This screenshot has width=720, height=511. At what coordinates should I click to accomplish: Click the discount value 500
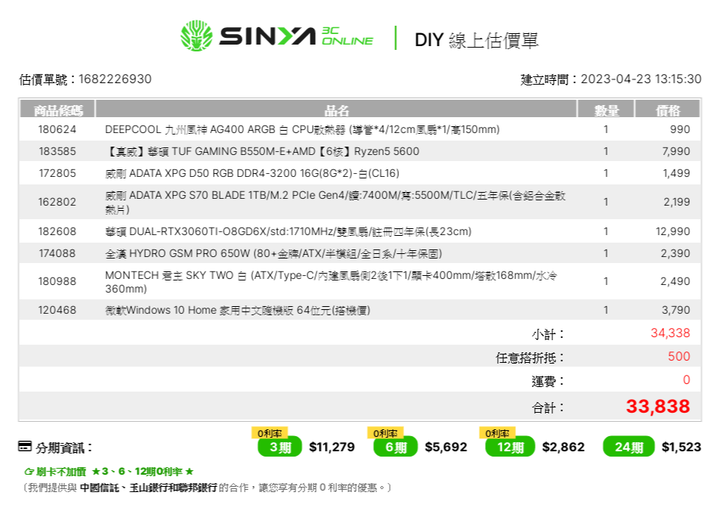(679, 356)
